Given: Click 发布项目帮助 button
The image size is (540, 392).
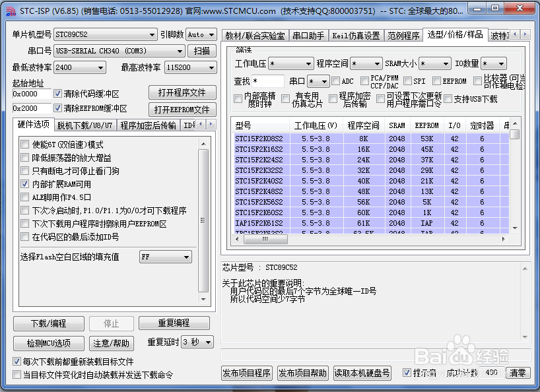Looking at the screenshot, I should [303, 373].
